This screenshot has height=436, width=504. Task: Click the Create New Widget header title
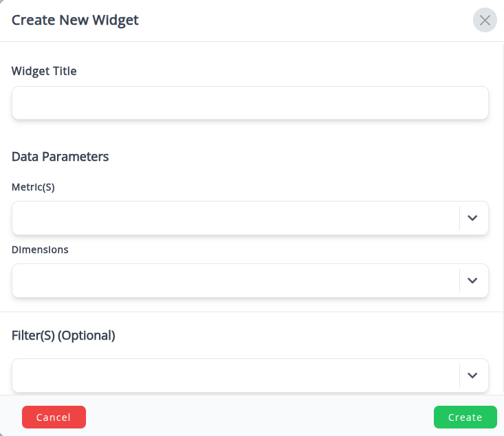pos(75,20)
